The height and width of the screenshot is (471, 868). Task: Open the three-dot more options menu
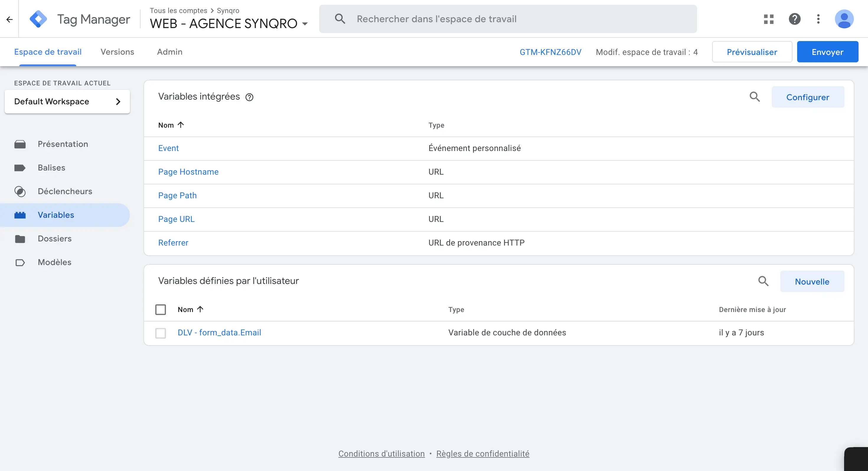point(818,19)
